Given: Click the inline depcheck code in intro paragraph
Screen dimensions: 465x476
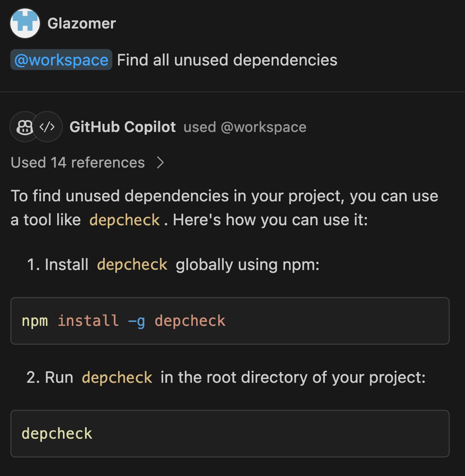Looking at the screenshot, I should (125, 220).
